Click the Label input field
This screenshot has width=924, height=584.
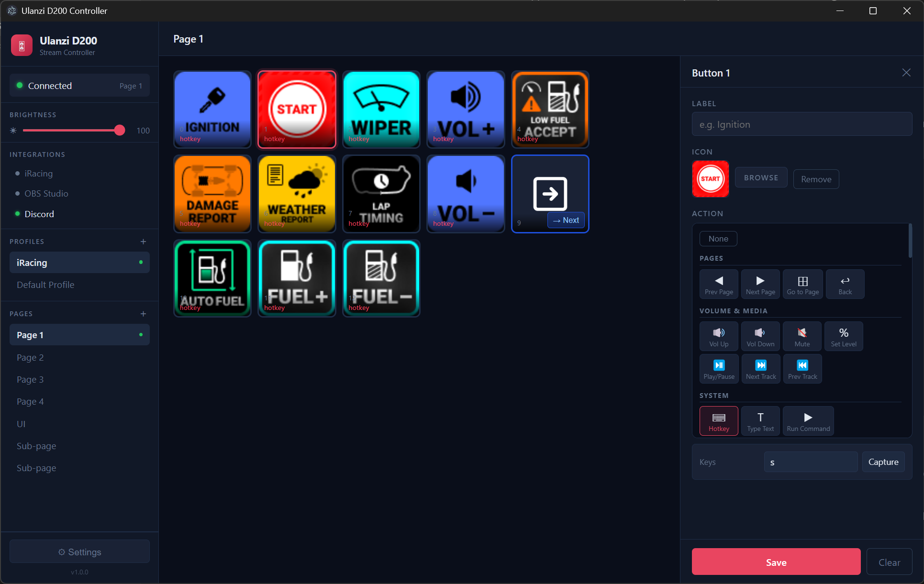coord(802,124)
